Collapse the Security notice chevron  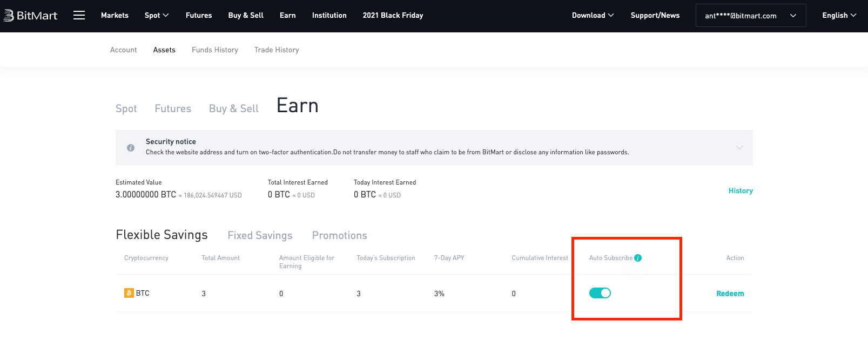pos(739,147)
